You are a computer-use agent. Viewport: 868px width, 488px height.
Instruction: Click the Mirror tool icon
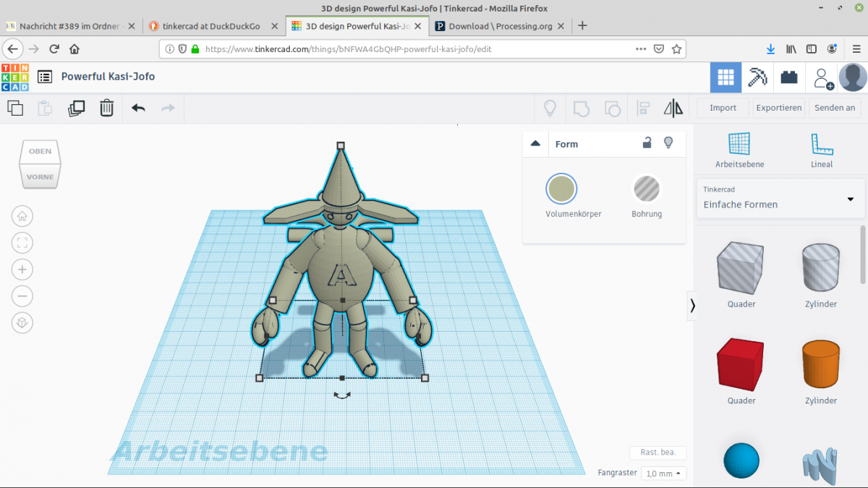(673, 108)
